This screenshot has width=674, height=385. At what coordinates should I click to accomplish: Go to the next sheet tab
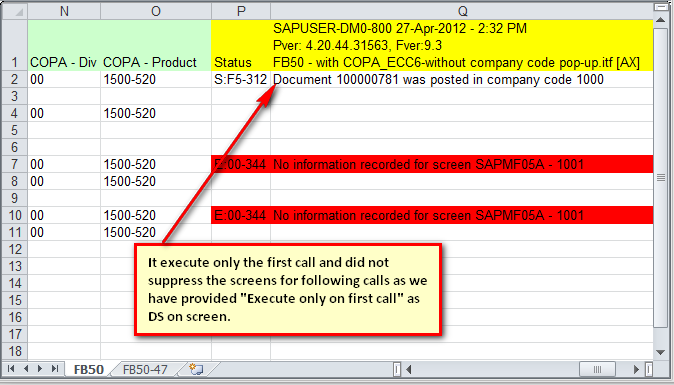[40, 369]
